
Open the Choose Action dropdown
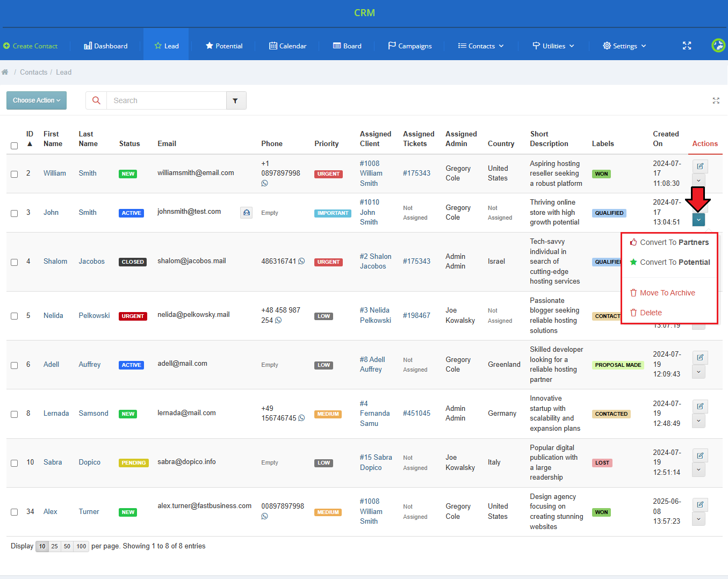point(37,100)
